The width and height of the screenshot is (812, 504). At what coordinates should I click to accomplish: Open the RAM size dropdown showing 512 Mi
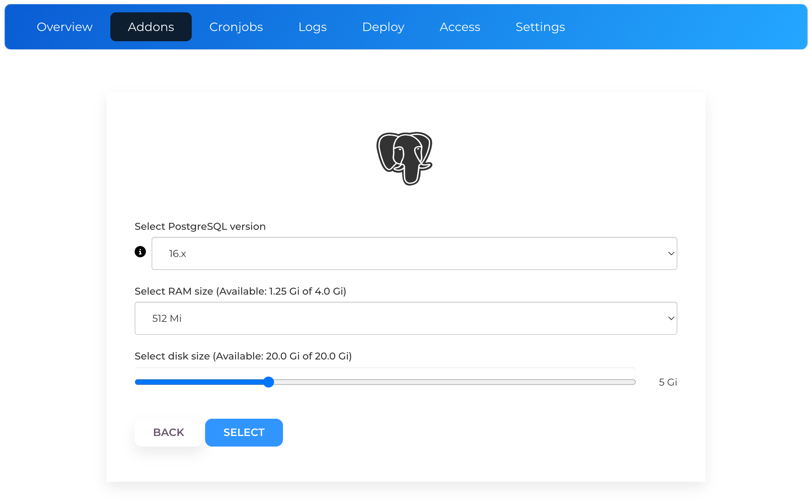406,318
